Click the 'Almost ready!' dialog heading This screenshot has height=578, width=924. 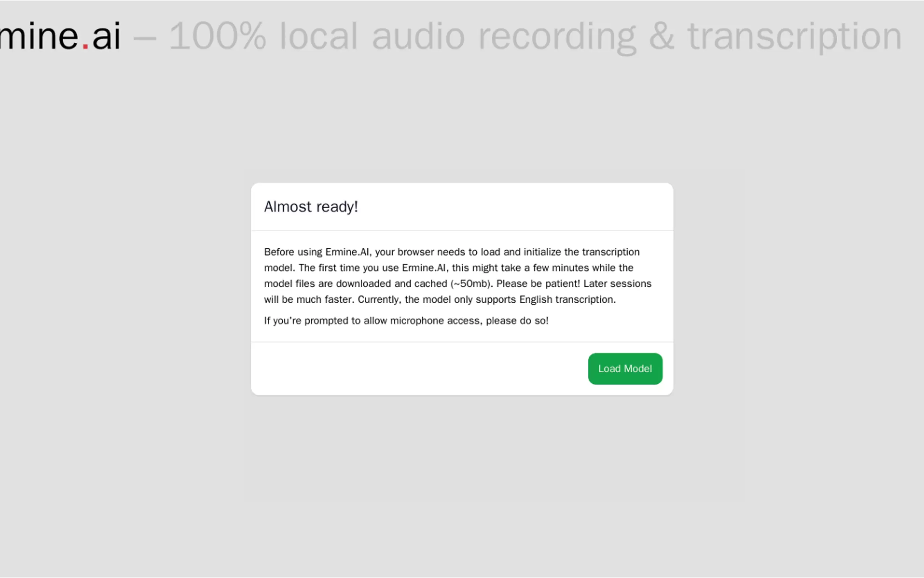311,207
